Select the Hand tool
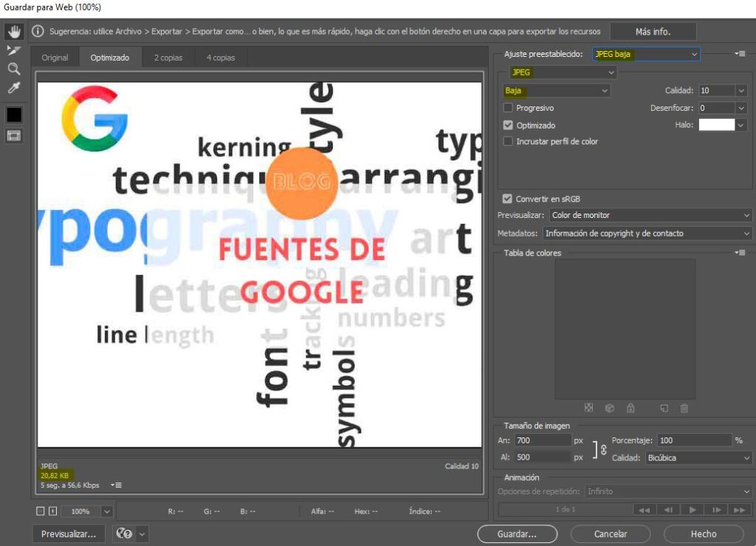This screenshot has width=756, height=546. point(14,32)
